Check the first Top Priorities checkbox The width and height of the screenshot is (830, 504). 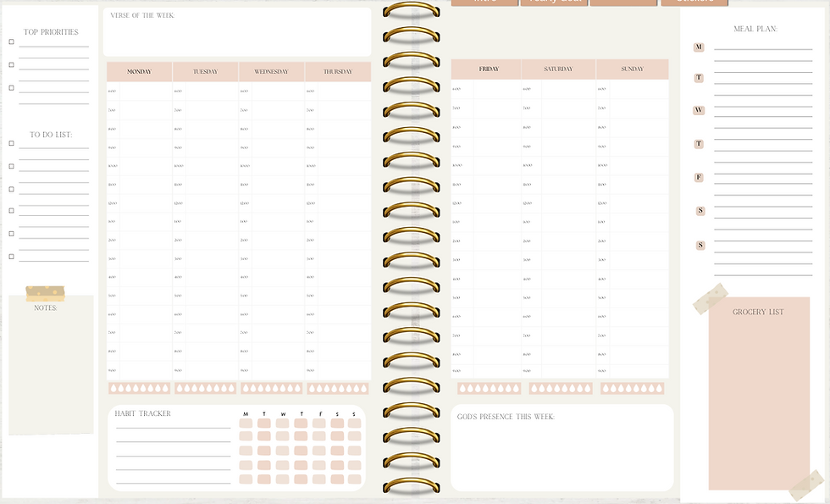click(11, 40)
